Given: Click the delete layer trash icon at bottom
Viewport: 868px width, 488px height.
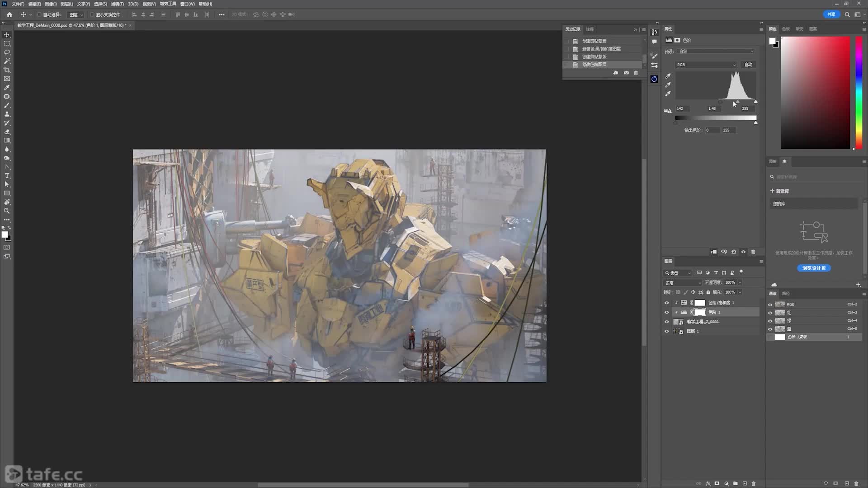Looking at the screenshot, I should (754, 483).
